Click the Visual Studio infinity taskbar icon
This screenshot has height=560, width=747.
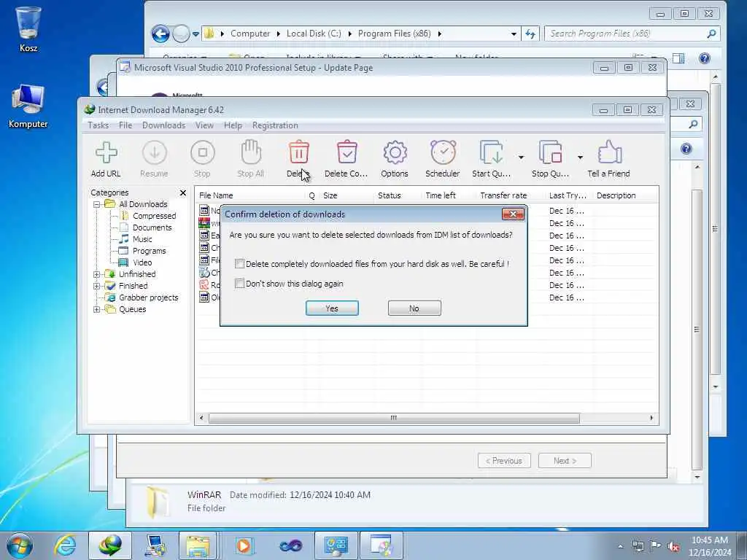click(x=290, y=545)
